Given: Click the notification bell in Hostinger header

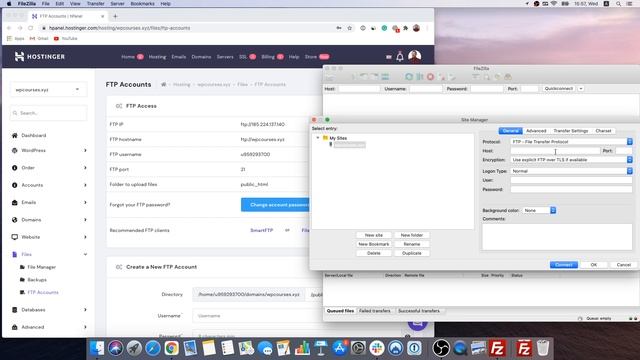Looking at the screenshot, I should click(x=400, y=57).
